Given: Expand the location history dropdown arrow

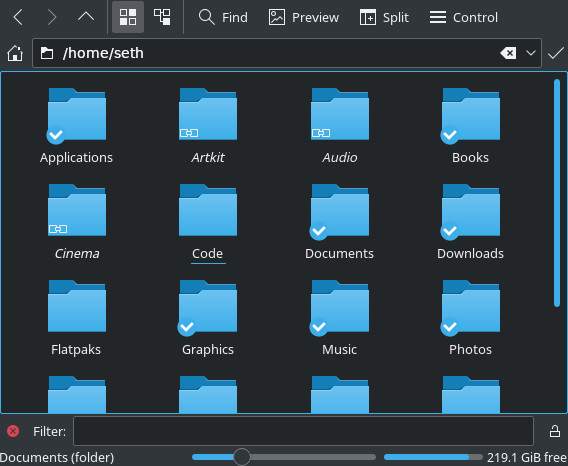Looking at the screenshot, I should coord(531,53).
